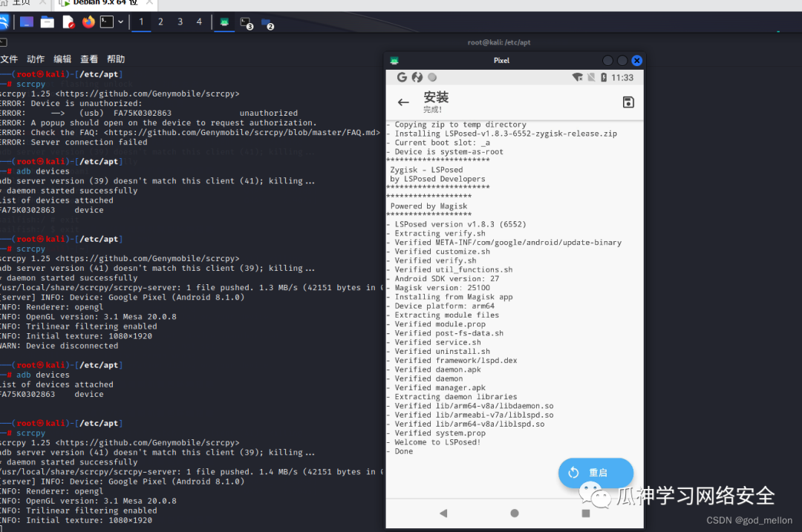
Task: Open the terminal 编辑 menu
Action: [62, 59]
